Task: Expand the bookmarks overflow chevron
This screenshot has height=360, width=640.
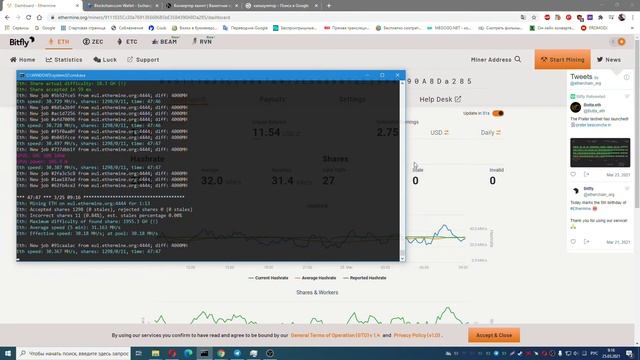Action: coord(632,28)
